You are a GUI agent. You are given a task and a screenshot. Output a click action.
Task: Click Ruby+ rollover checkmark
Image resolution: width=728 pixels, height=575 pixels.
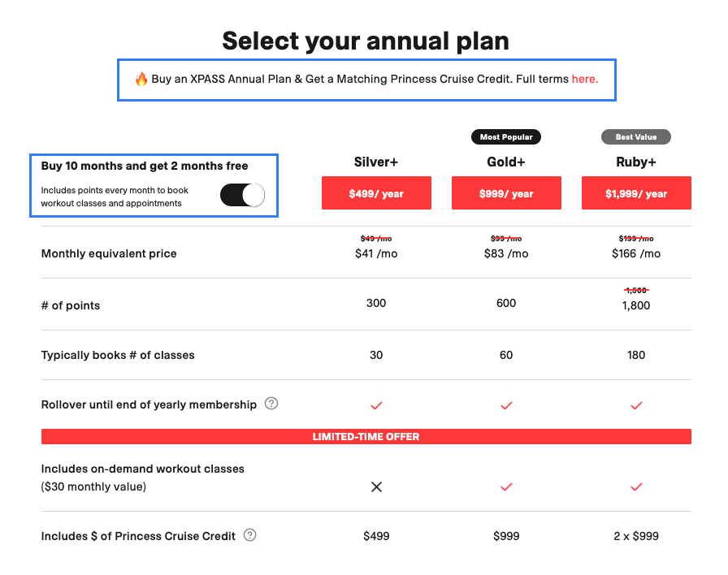click(636, 405)
